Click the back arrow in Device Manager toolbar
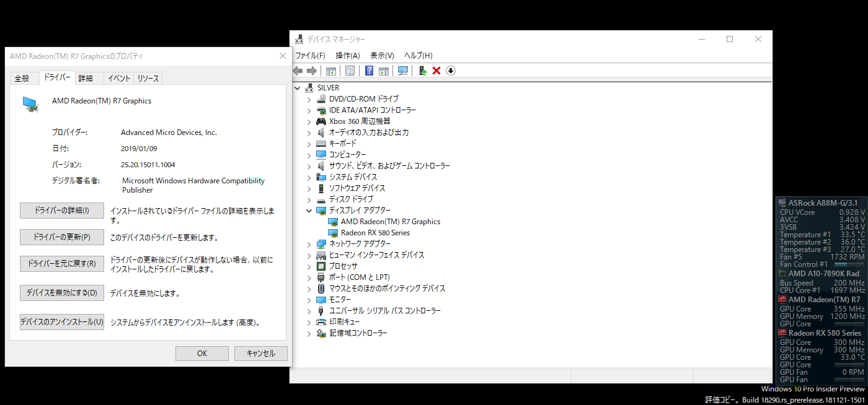This screenshot has width=868, height=405. (x=298, y=71)
